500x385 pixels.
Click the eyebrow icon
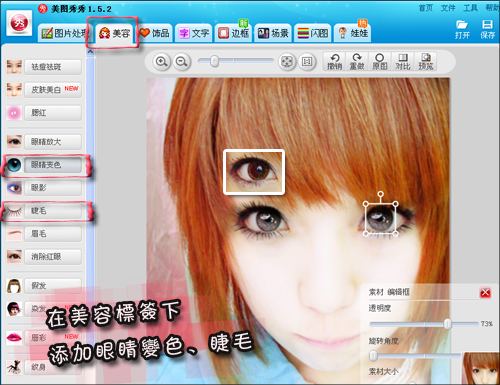click(x=14, y=234)
